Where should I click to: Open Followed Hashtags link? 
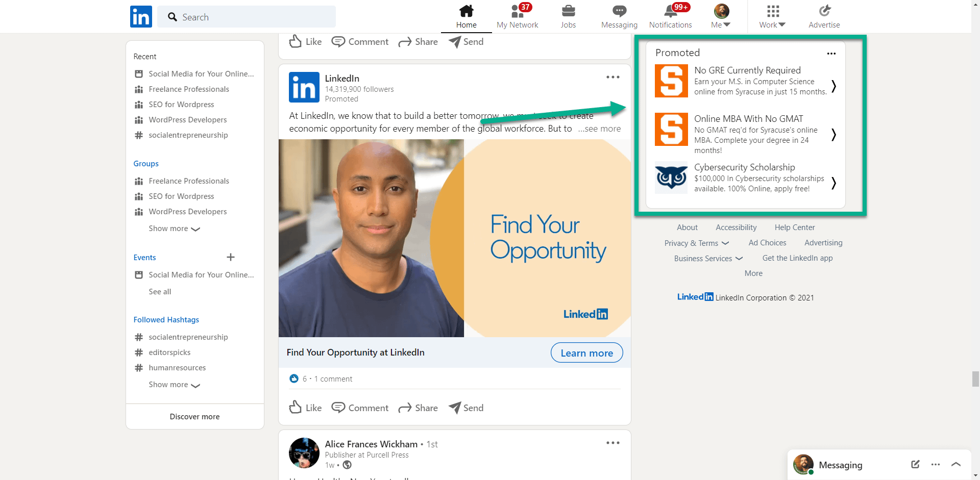coord(166,320)
